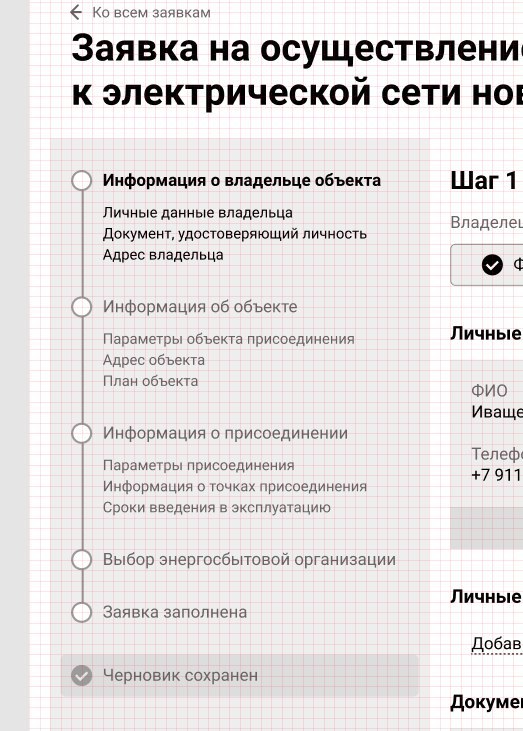
Task: Select step circle for 'Информация об объекте'
Action: (82, 307)
